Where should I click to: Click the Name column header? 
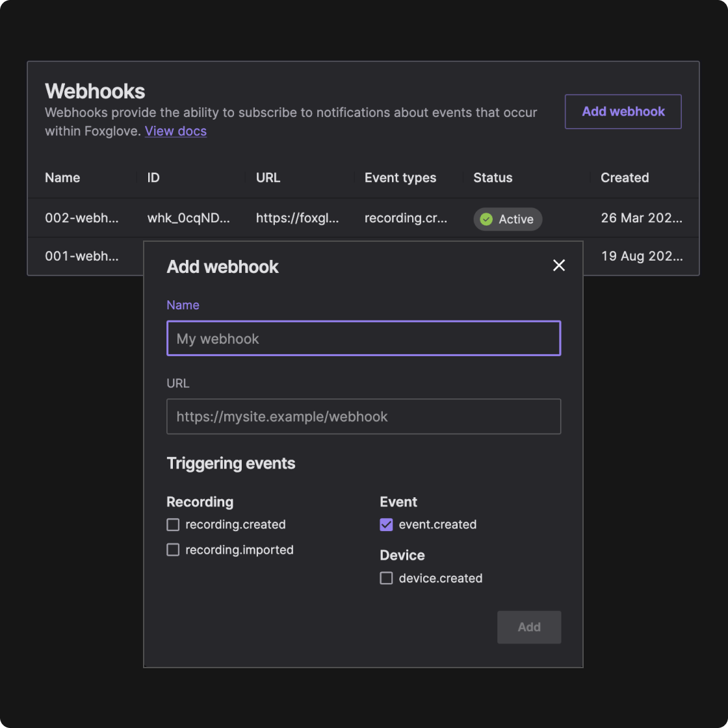coord(62,177)
